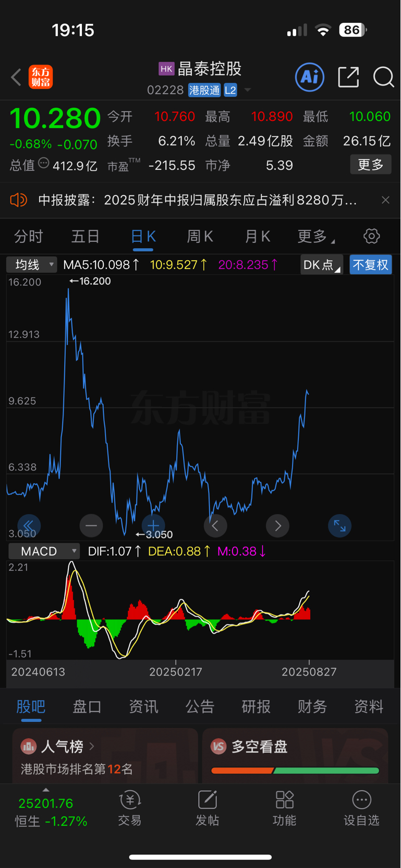
Task: Expand stock code dropdown arrow
Action: tap(248, 90)
